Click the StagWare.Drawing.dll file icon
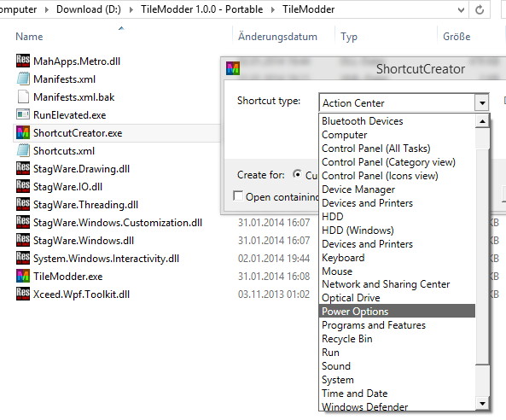The image size is (506, 420). click(23, 168)
